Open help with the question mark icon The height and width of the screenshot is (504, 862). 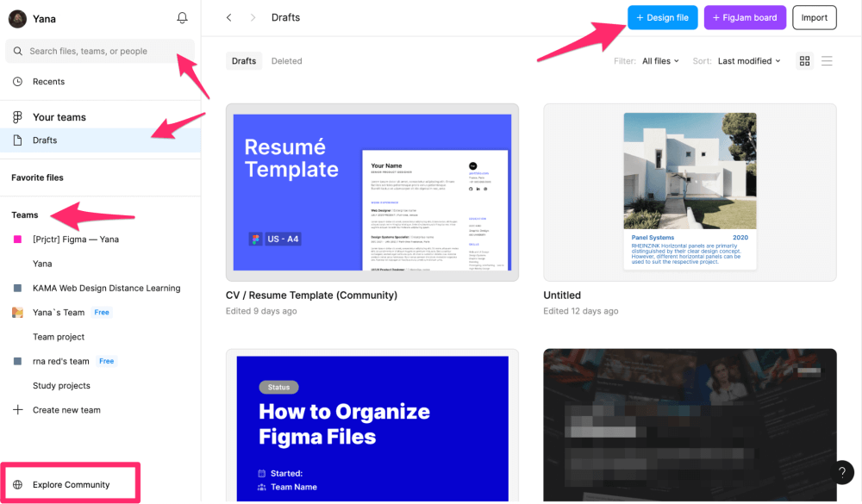tap(841, 472)
